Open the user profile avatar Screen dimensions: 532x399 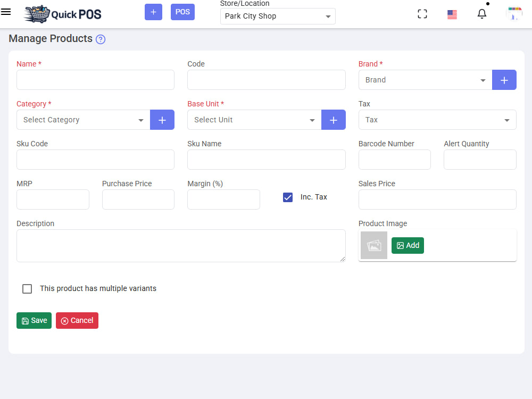tap(514, 14)
